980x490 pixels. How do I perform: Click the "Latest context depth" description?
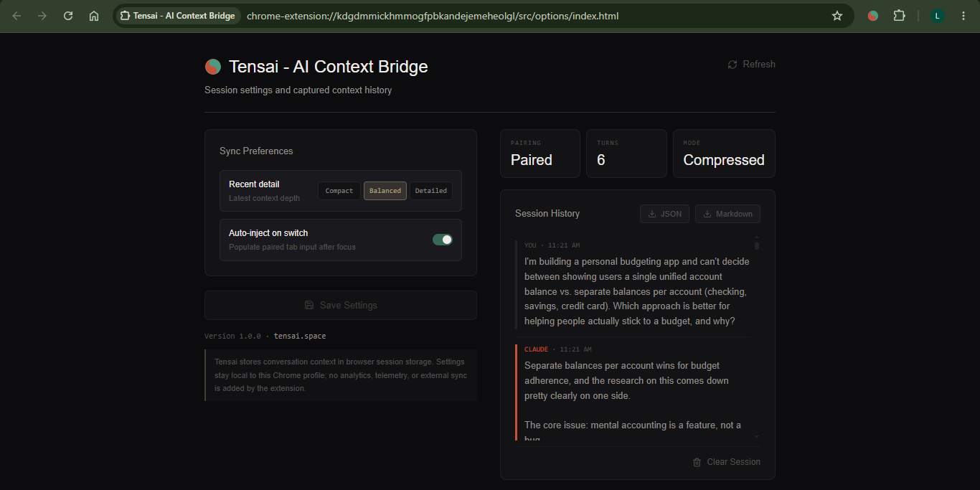coord(264,198)
